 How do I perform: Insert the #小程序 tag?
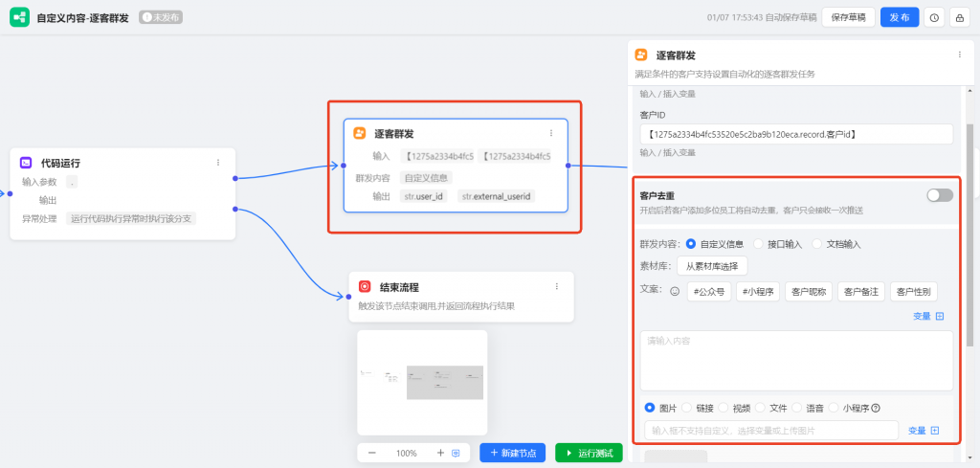758,292
